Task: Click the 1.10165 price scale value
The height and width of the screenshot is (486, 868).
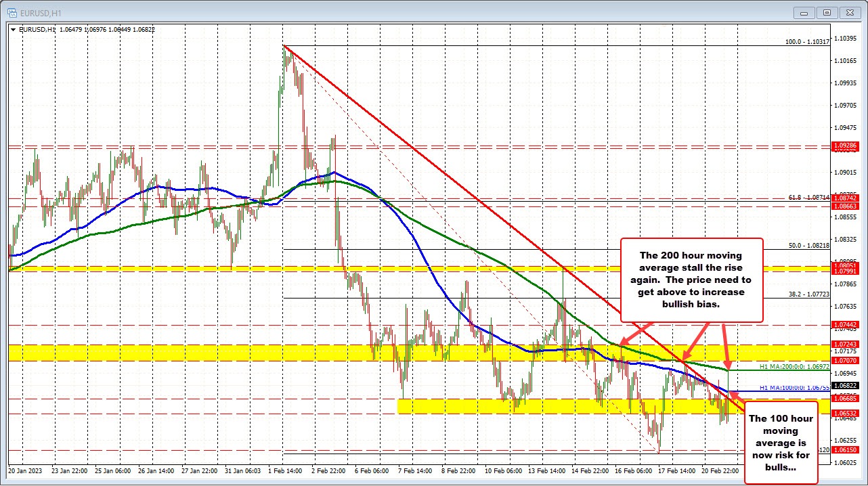Action: pos(846,61)
